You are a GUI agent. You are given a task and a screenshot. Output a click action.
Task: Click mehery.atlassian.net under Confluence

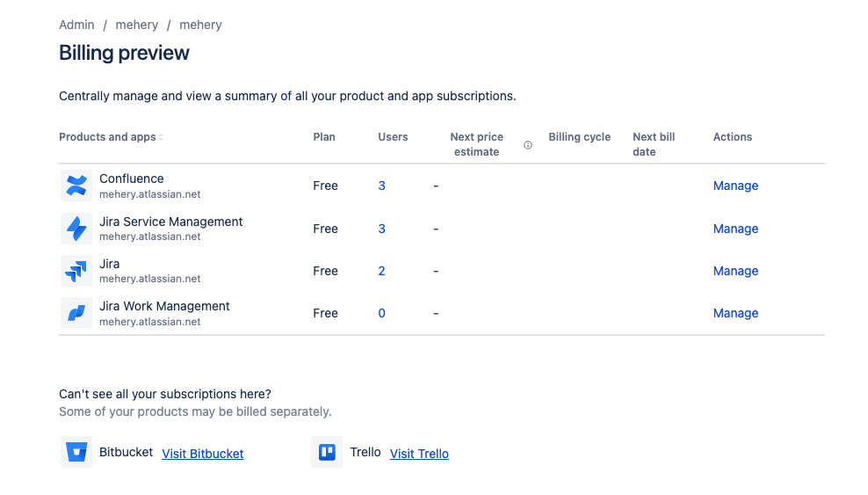click(x=150, y=194)
